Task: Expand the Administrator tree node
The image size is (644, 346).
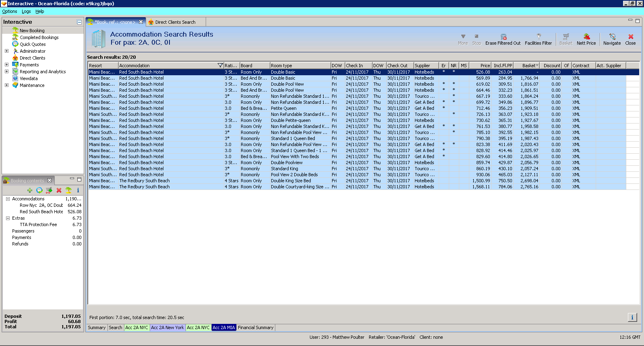Action: click(6, 51)
